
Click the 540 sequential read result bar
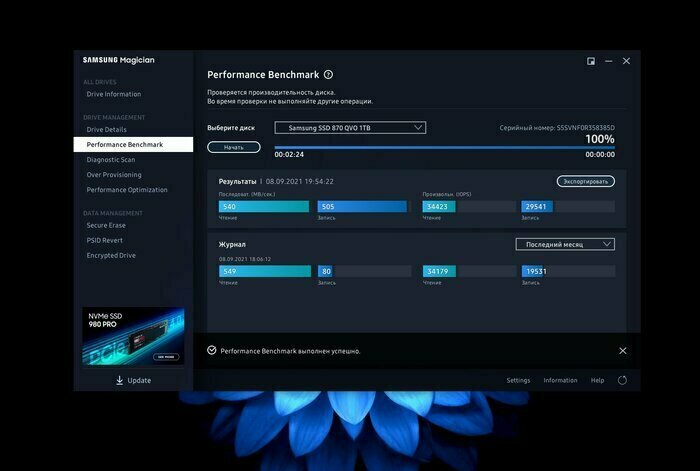point(264,206)
